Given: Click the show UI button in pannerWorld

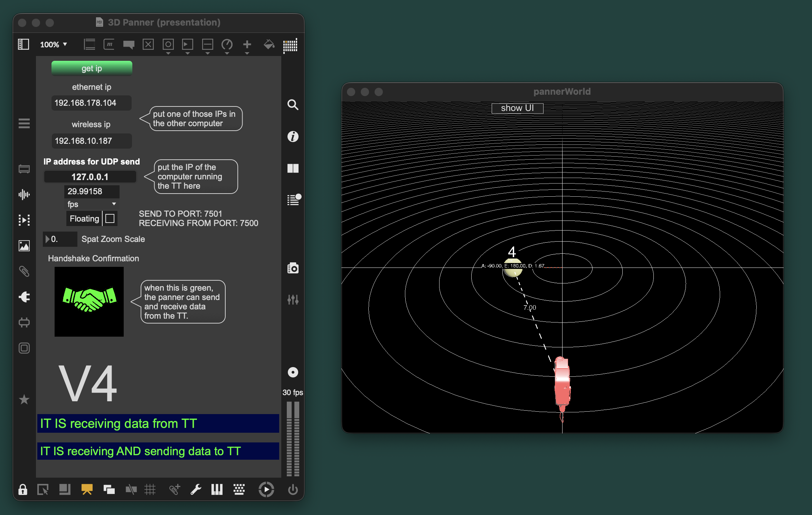Looking at the screenshot, I should coord(517,108).
